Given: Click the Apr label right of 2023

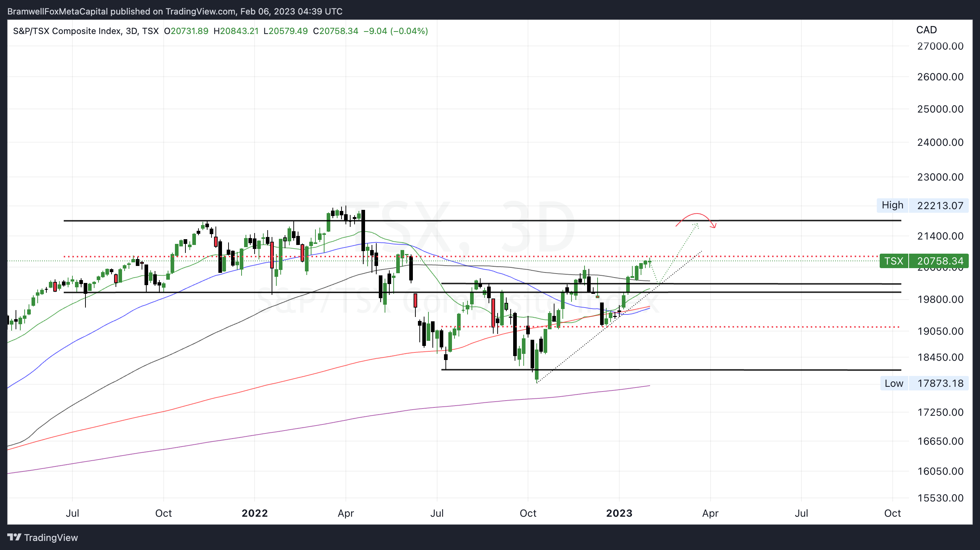Looking at the screenshot, I should (x=710, y=513).
